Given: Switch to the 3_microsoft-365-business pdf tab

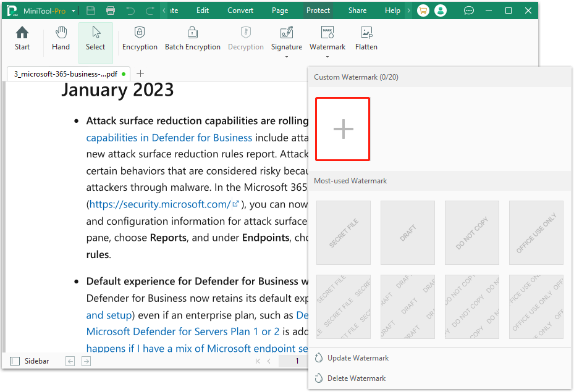Looking at the screenshot, I should [69, 74].
